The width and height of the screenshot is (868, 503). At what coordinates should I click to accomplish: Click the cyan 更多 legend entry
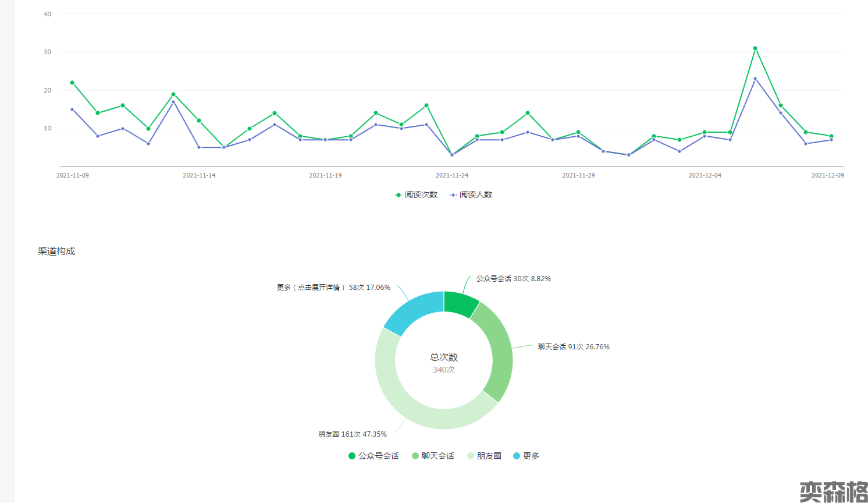coord(526,456)
